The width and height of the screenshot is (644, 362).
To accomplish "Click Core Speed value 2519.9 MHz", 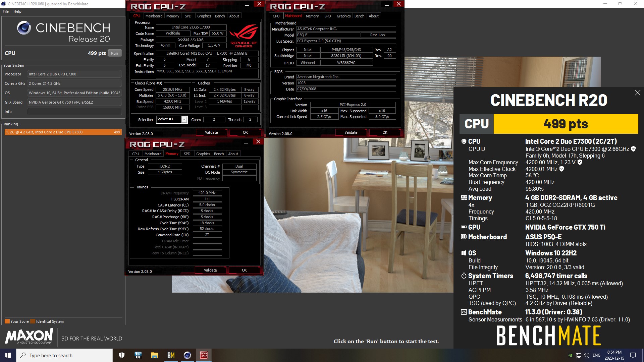I will click(172, 89).
